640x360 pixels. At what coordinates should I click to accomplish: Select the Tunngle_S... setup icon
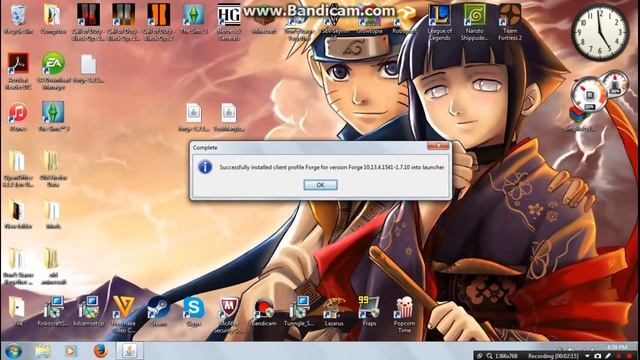click(x=299, y=311)
